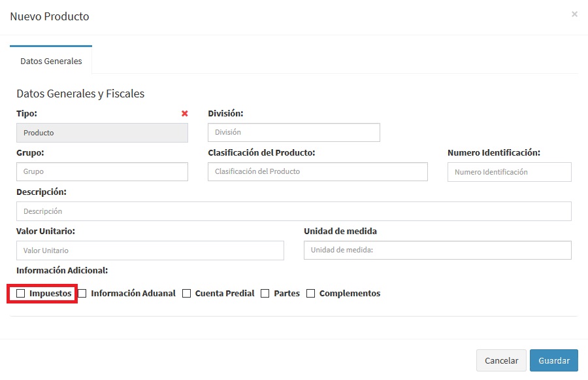Screen dimensions: 588x380
Task: Open the División field
Action: 293,132
